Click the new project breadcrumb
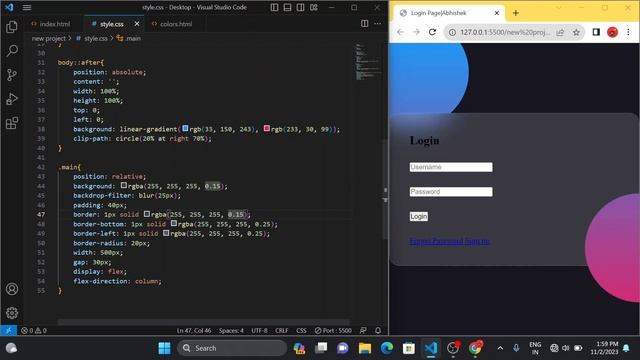Viewport: 640px width, 360px height. [x=49, y=38]
